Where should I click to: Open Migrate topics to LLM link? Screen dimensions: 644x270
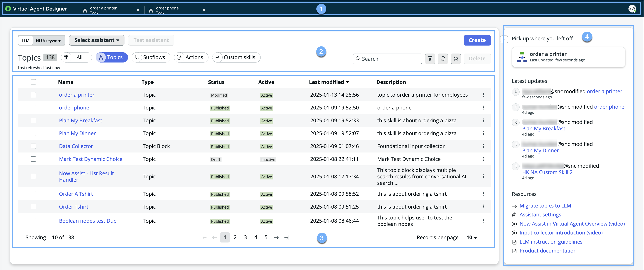[545, 206]
